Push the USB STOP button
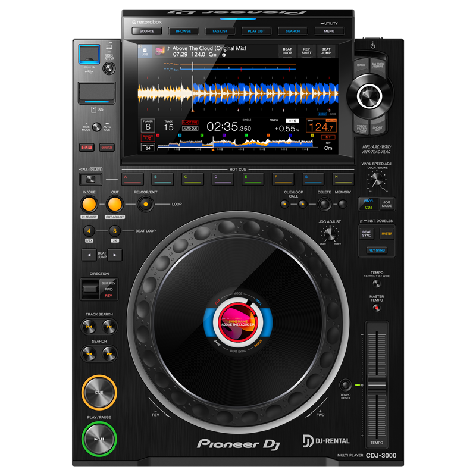Viewport: 476px width, 476px height. 109,68
